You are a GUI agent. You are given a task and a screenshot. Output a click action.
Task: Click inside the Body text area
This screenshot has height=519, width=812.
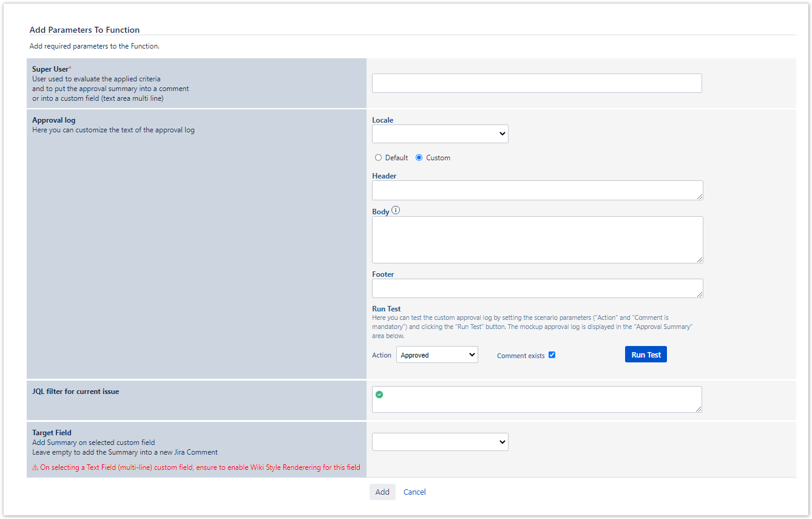(x=536, y=239)
